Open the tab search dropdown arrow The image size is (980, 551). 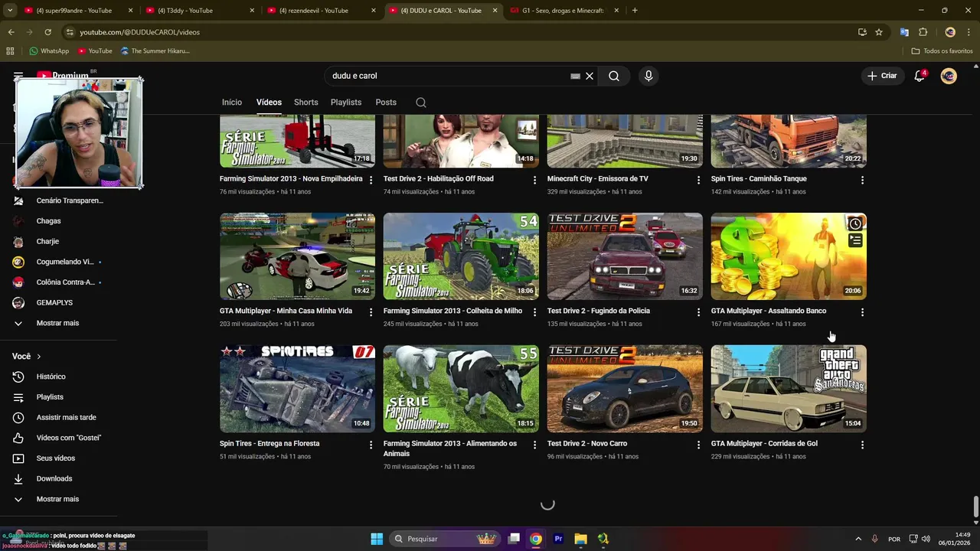coord(10,11)
